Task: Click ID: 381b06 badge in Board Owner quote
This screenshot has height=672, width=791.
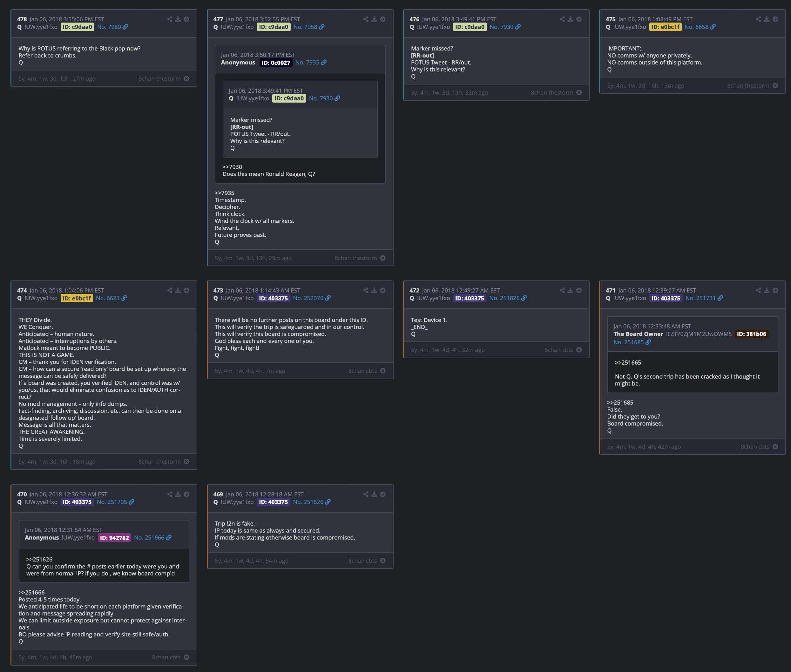Action: [x=751, y=334]
